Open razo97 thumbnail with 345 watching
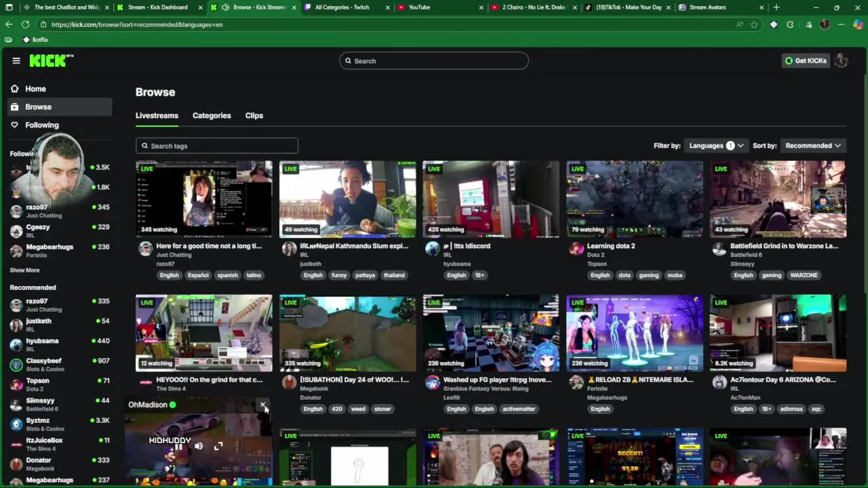868x488 pixels. coord(204,199)
